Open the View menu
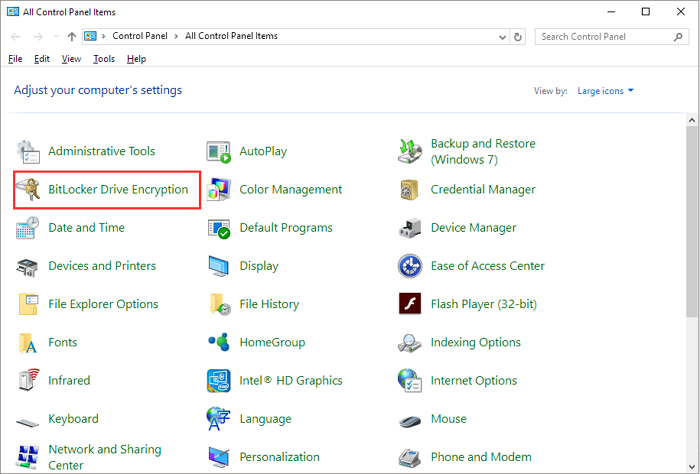 click(x=71, y=59)
